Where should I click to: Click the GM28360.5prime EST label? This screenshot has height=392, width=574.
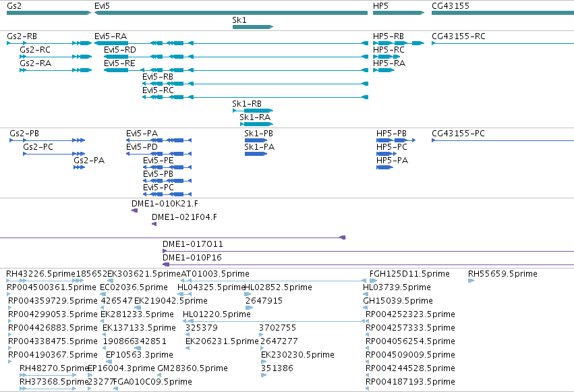click(192, 369)
